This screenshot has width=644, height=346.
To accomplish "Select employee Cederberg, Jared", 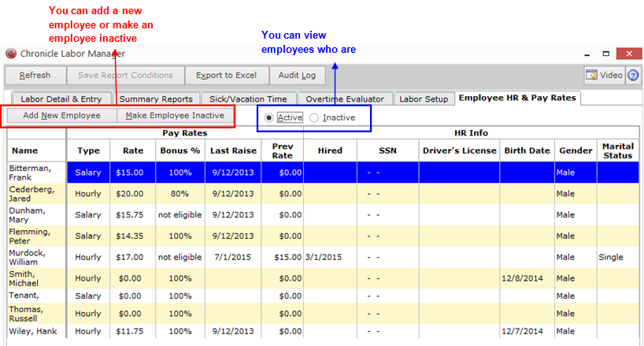I will (x=36, y=194).
